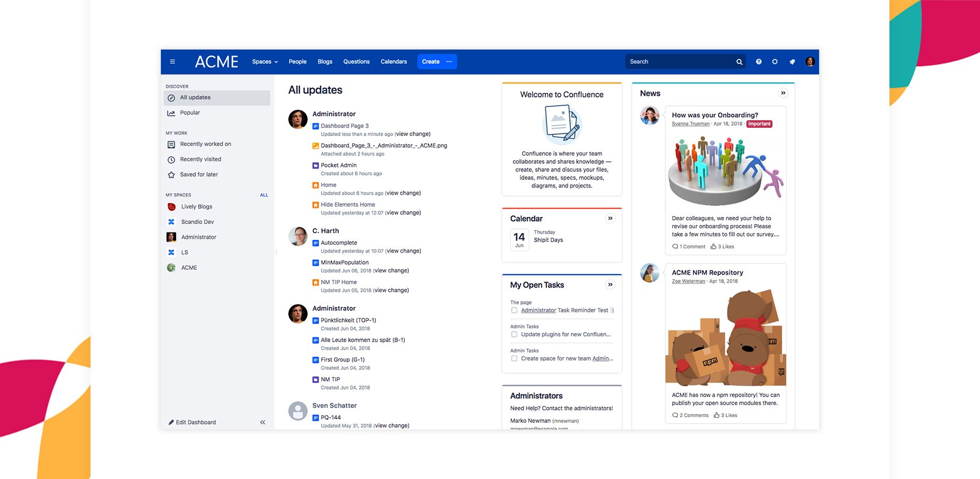This screenshot has width=980, height=479.
Task: Open the Dashboard Page 3 link
Action: (x=345, y=126)
